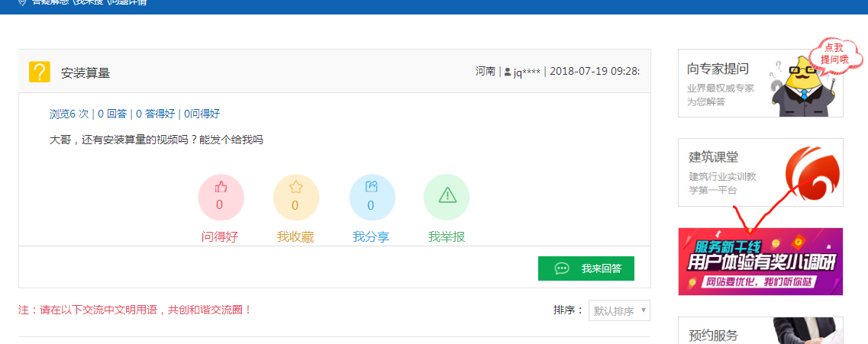Screen dimensions: 868x344
Task: Click the user avatar icon beside jq****
Action: [508, 72]
